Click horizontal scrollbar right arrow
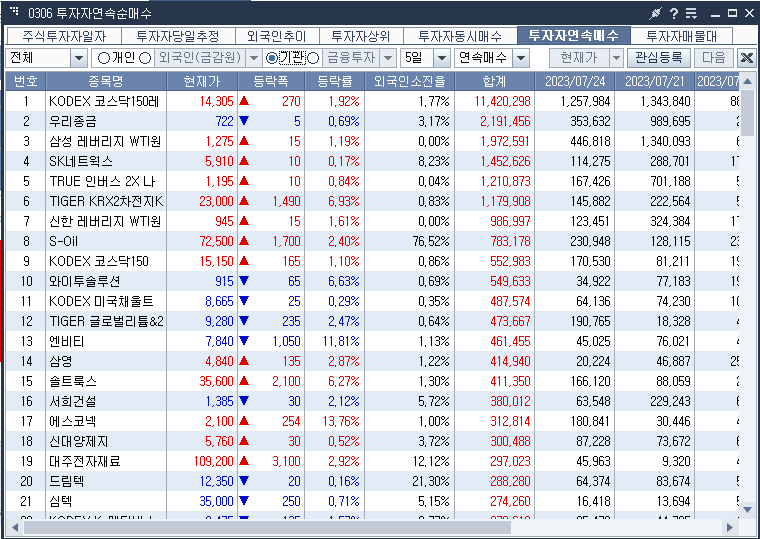Viewport: 760px width, 539px height. pos(729,527)
